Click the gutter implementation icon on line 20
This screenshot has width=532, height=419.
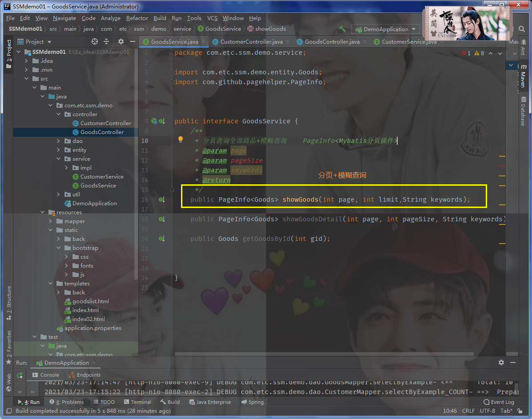[x=162, y=239]
